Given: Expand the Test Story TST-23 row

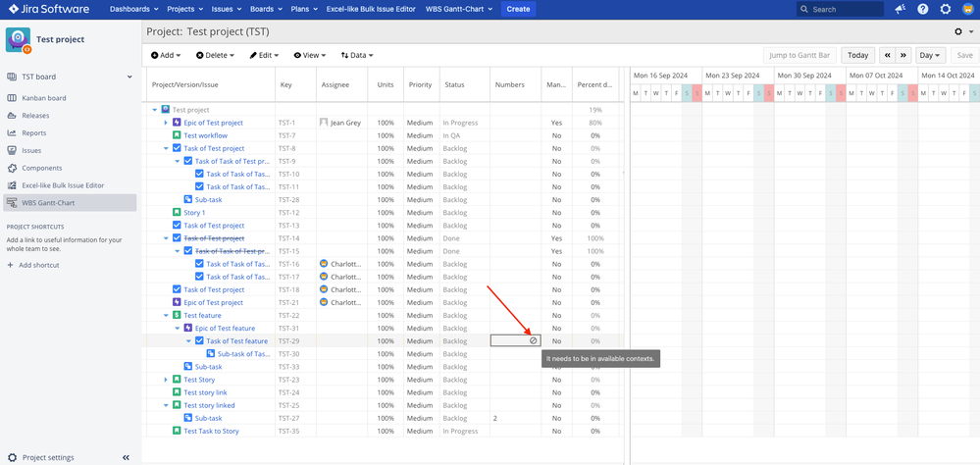Looking at the screenshot, I should (166, 380).
